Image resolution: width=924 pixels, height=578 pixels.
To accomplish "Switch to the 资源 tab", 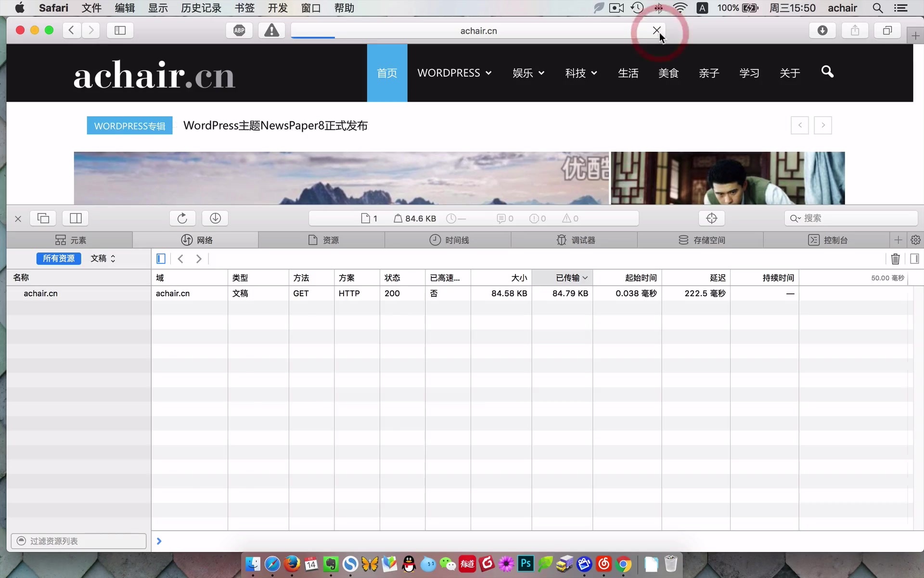I will (323, 240).
